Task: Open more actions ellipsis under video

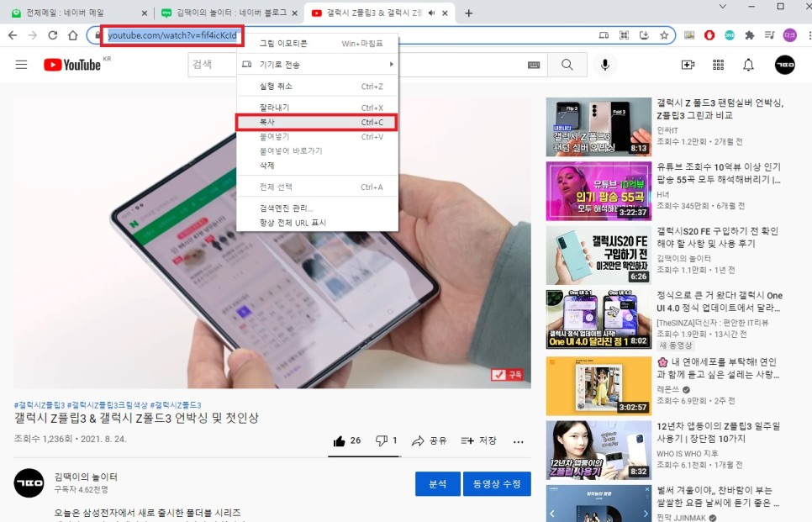Action: [519, 442]
